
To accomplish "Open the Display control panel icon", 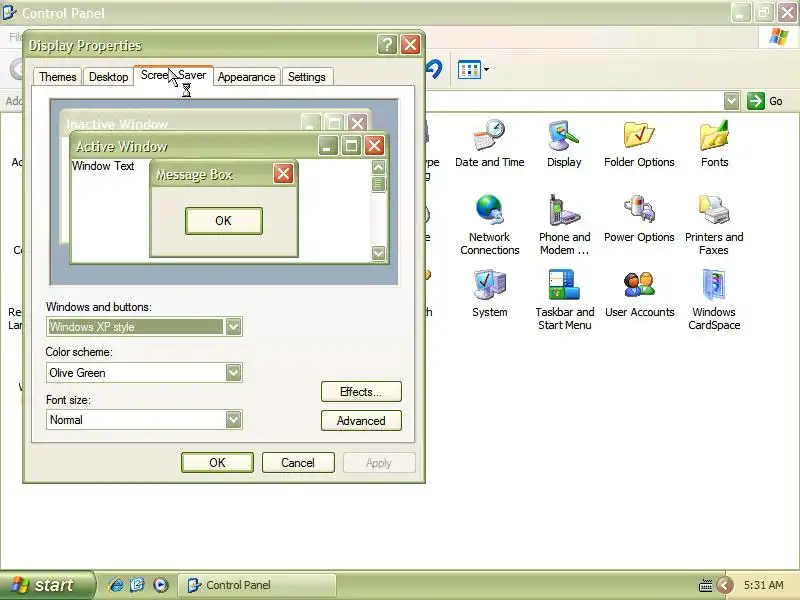I will click(564, 144).
